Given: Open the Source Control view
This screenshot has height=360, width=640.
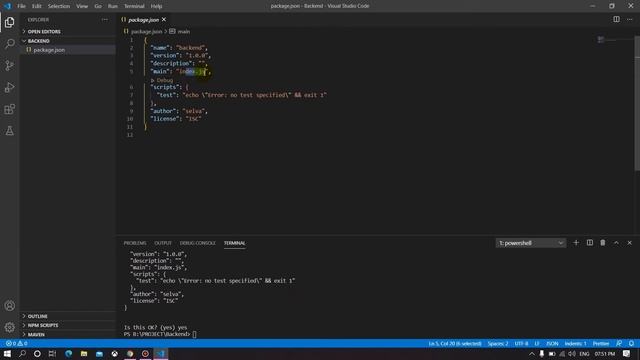Looking at the screenshot, I should [x=9, y=65].
